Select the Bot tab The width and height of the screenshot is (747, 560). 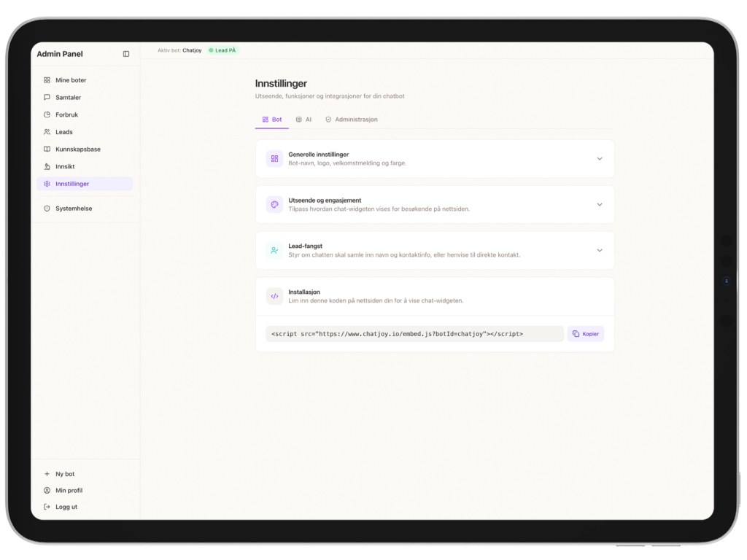coord(271,120)
